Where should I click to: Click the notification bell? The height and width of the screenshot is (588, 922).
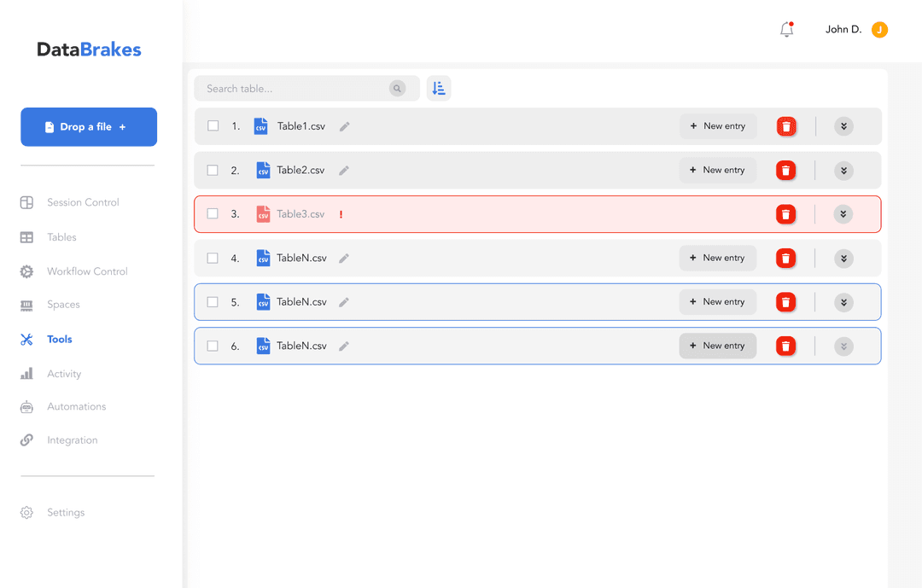pos(785,28)
